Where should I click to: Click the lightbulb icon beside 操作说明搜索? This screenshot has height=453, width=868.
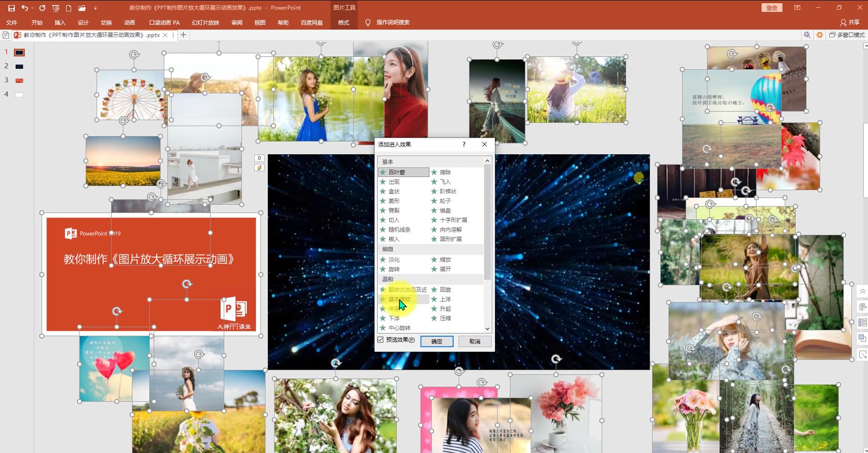(368, 23)
